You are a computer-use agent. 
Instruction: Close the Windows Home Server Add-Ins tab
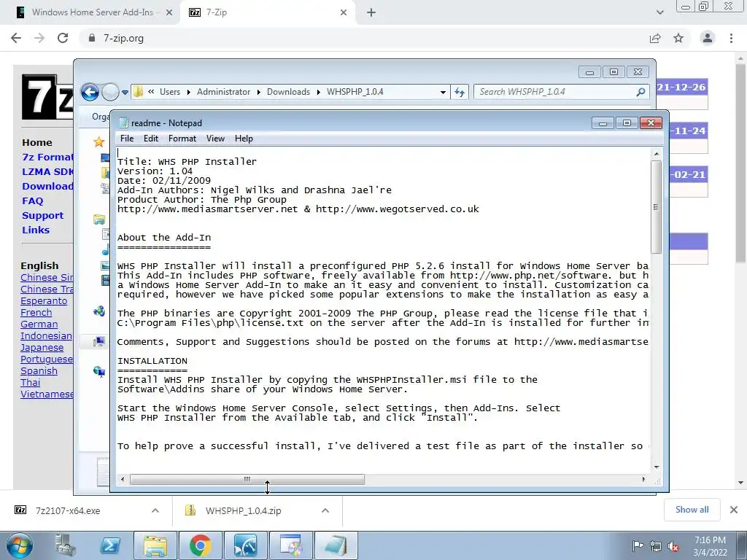(x=169, y=13)
